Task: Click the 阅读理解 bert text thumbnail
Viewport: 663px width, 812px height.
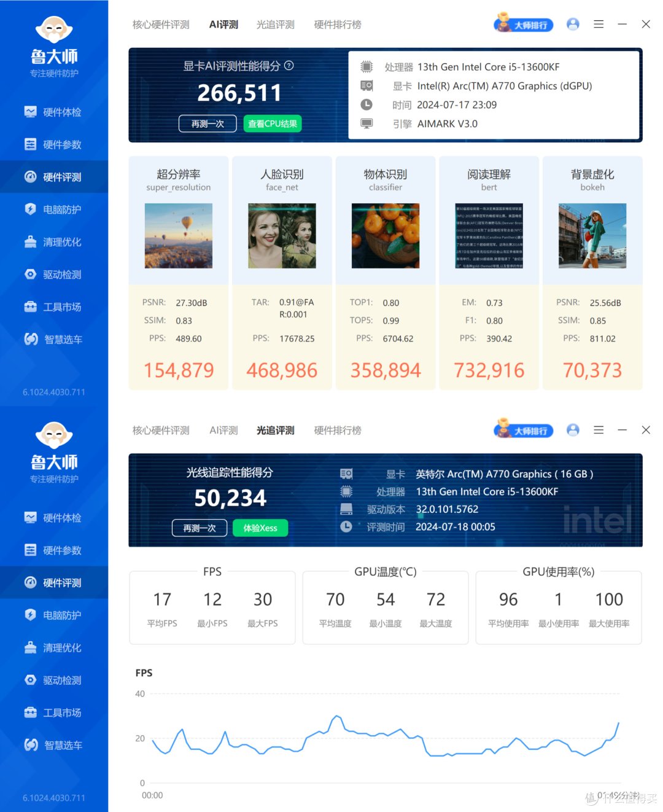Action: (489, 236)
